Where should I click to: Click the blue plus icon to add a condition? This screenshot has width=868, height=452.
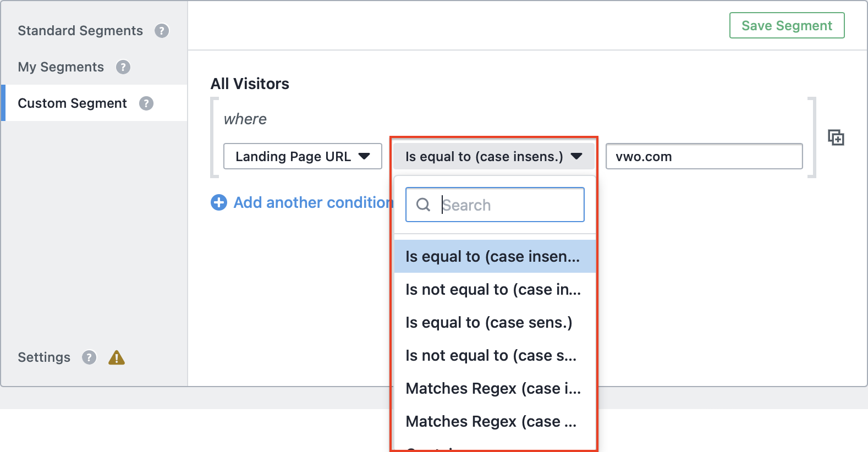pos(219,202)
